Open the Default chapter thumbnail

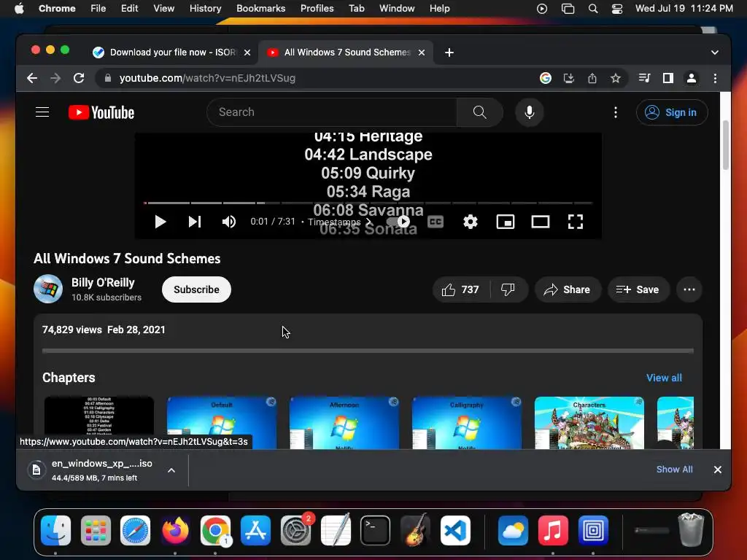coord(222,423)
